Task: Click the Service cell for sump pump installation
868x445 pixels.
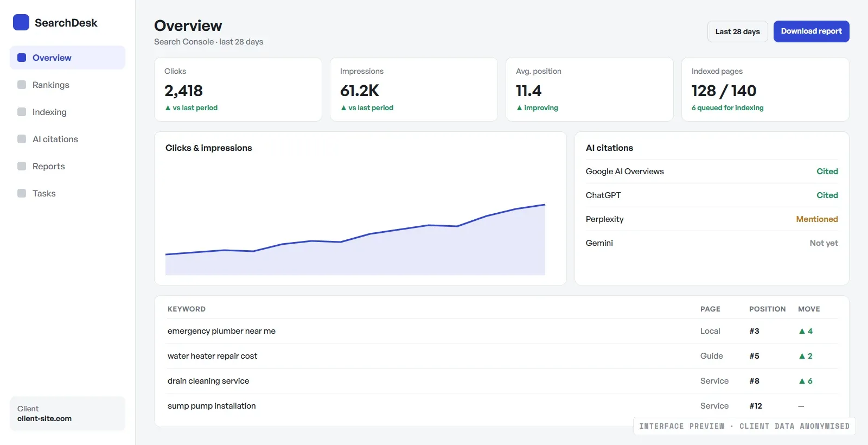Action: click(x=714, y=406)
